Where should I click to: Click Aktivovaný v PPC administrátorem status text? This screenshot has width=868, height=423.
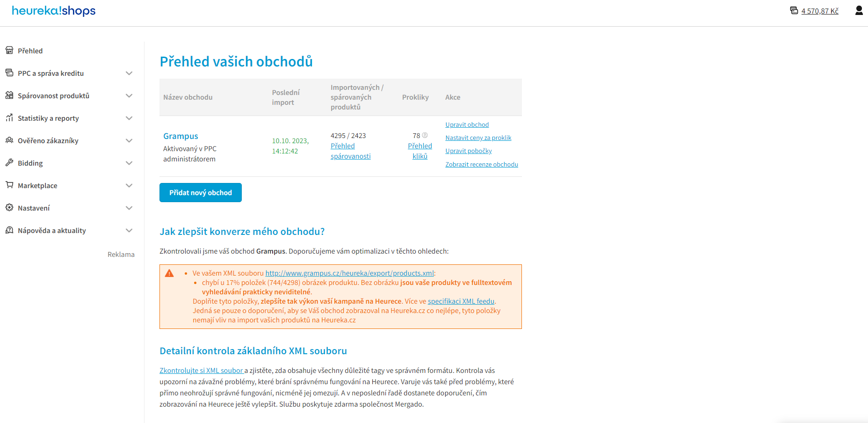(x=190, y=154)
